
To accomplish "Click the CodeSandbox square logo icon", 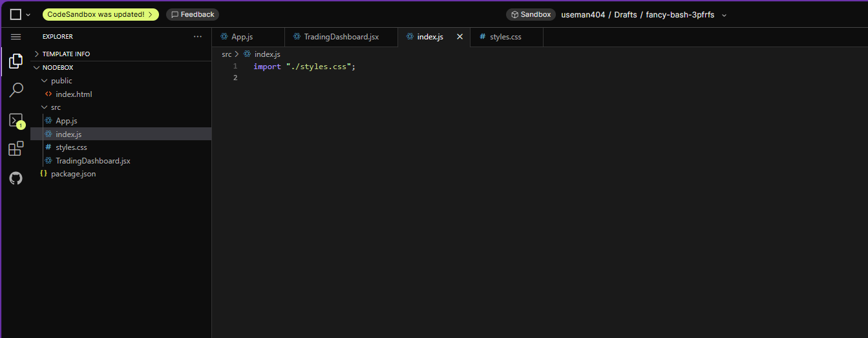I will (16, 14).
